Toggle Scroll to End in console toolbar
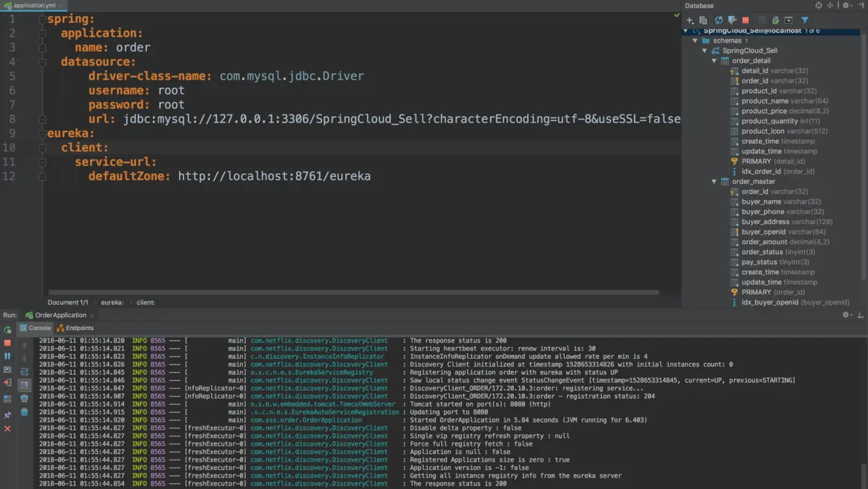The image size is (868, 489). [24, 385]
